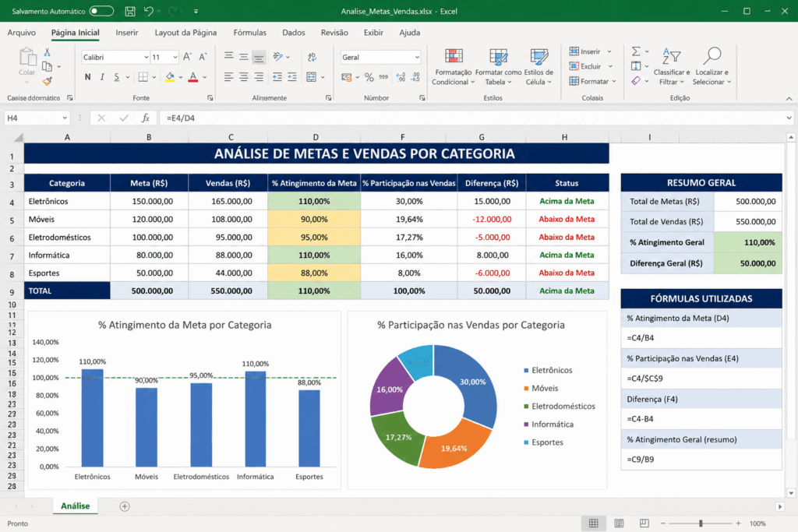The image size is (798, 532).
Task: Switch to the Dados tab
Action: point(294,33)
